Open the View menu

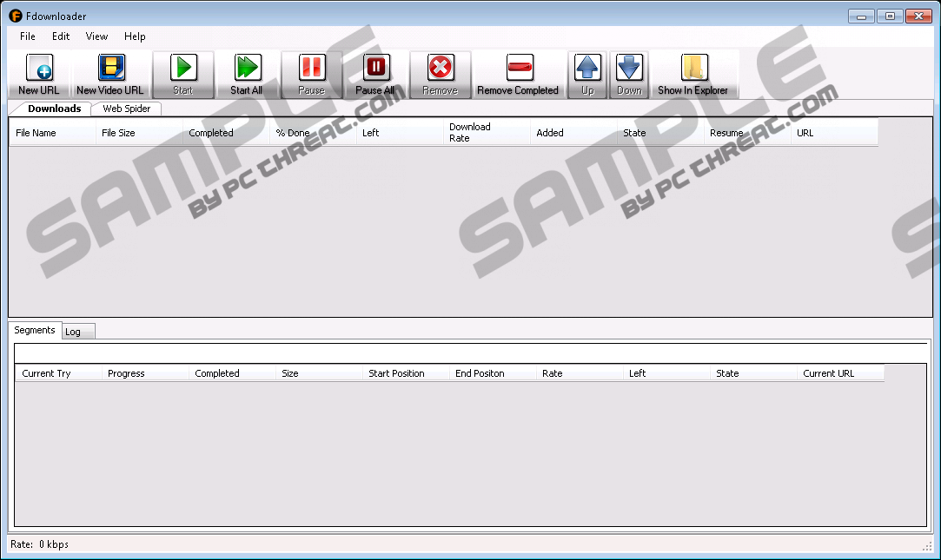pyautogui.click(x=96, y=36)
